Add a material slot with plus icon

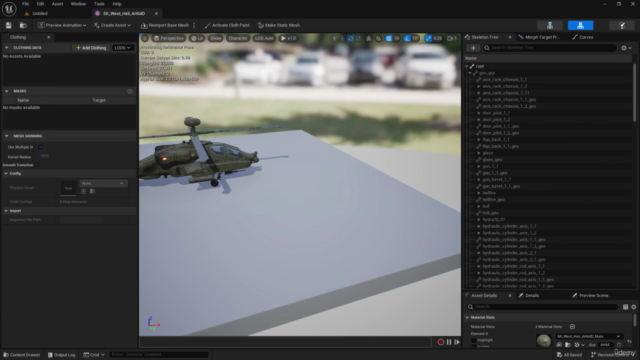click(572, 327)
